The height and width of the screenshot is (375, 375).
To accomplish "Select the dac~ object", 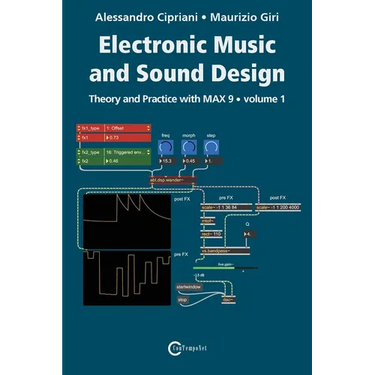I will click(x=229, y=300).
